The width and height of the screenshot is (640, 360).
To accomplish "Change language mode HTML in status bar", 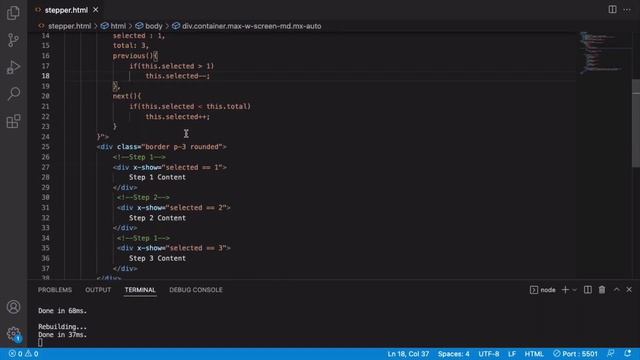I will tap(534, 354).
